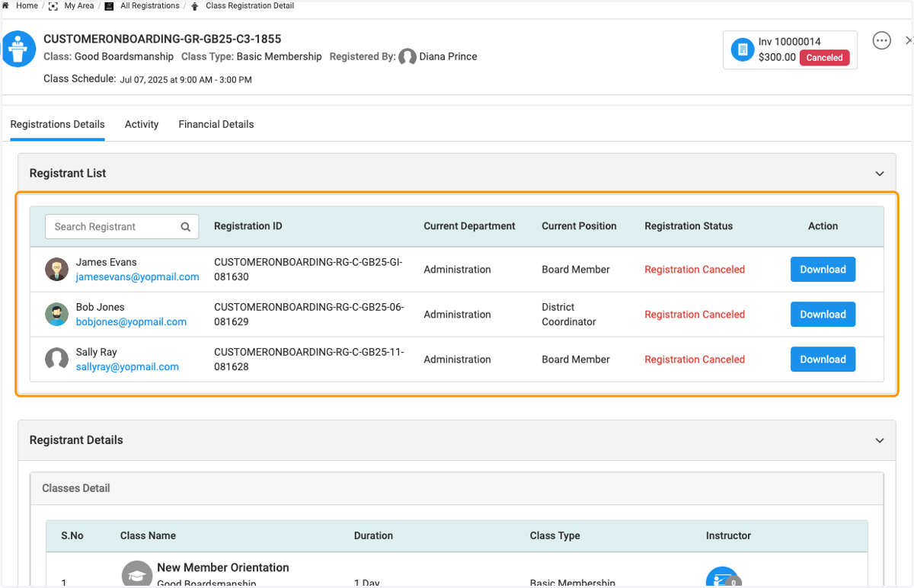Click the Registration ID column header
Screen dimensions: 914x588
point(248,226)
